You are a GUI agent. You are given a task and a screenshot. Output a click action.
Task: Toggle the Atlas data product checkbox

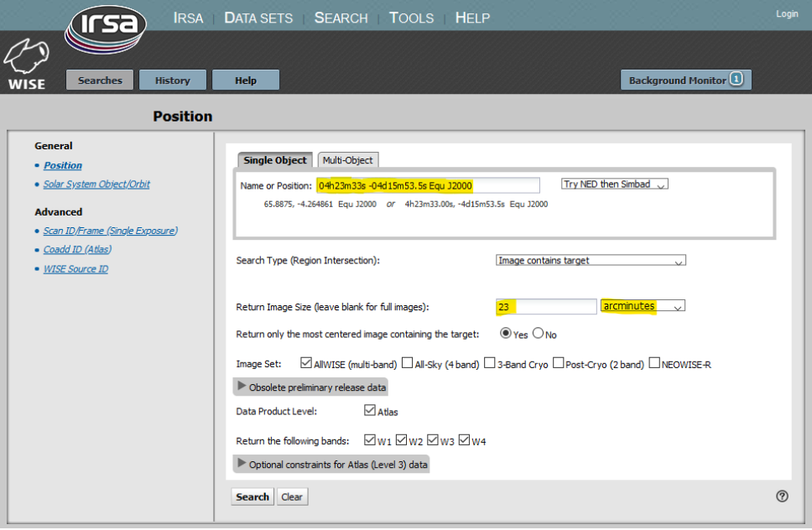click(370, 410)
